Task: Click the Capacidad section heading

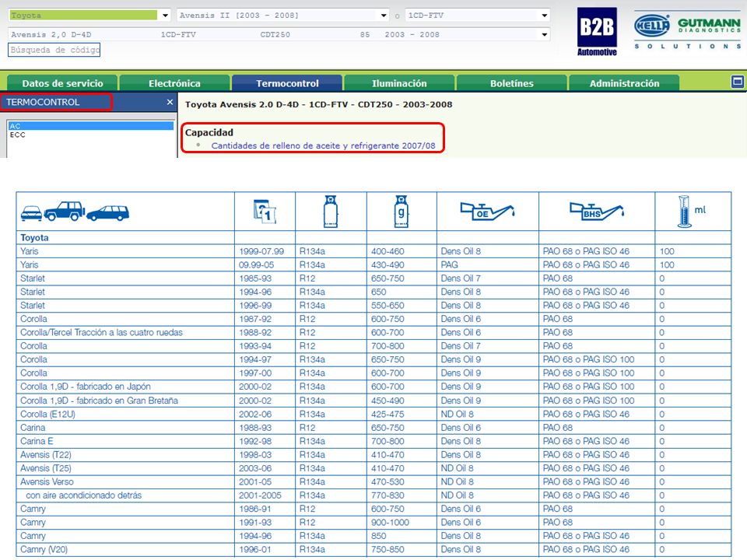Action: (x=209, y=132)
